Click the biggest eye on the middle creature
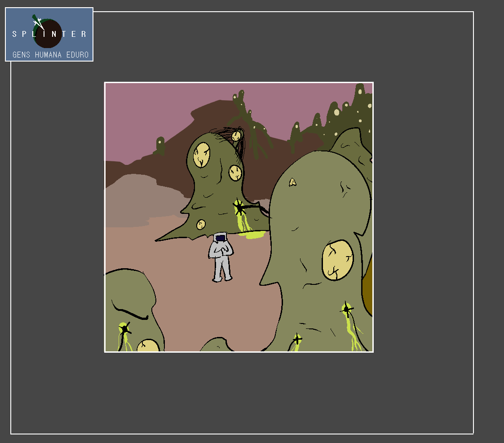The width and height of the screenshot is (504, 443). 202,155
